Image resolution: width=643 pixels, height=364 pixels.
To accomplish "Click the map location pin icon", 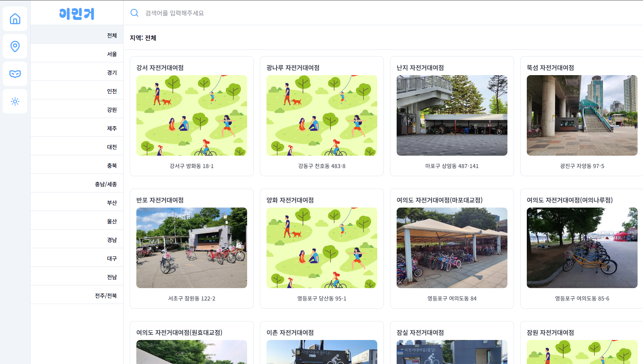I will click(x=15, y=46).
